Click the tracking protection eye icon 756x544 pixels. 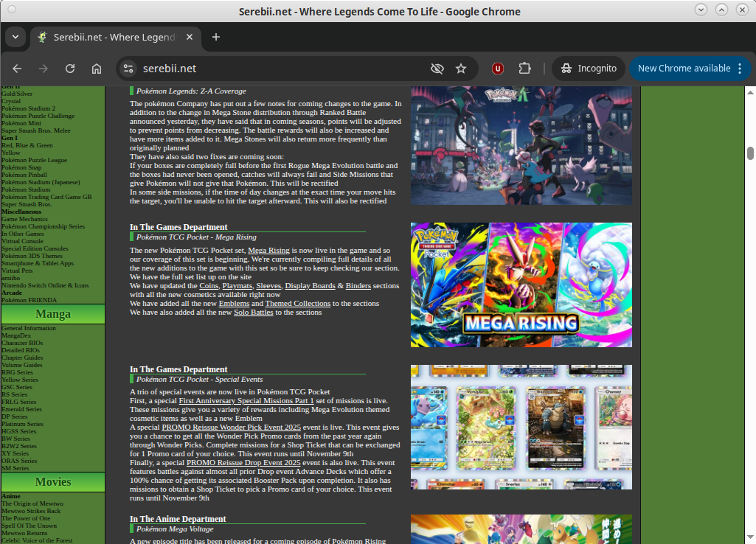tap(437, 69)
